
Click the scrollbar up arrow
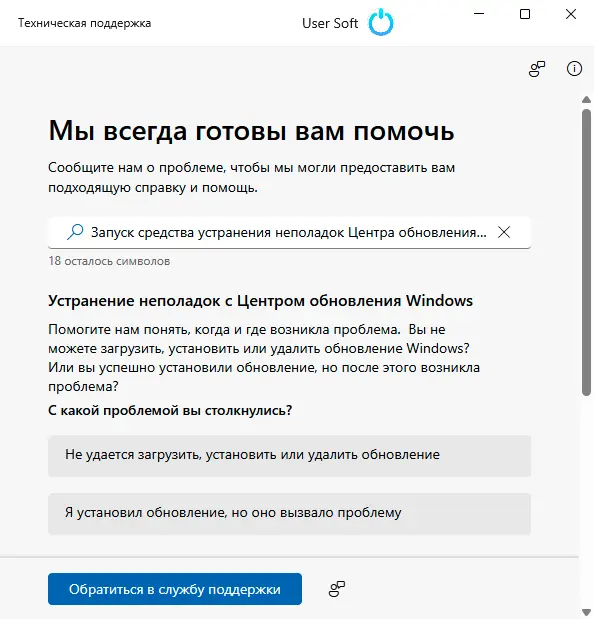point(586,99)
